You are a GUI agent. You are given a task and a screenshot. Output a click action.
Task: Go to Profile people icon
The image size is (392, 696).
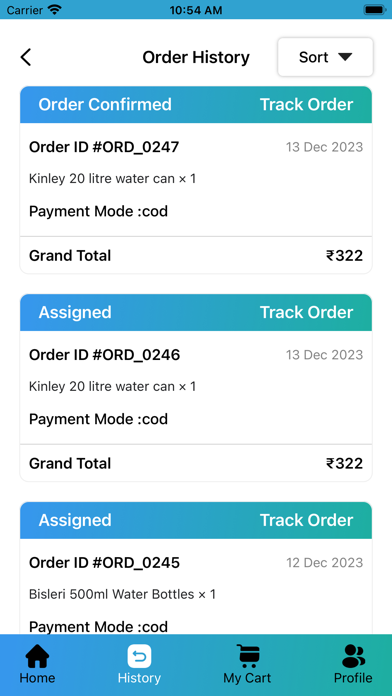click(353, 656)
